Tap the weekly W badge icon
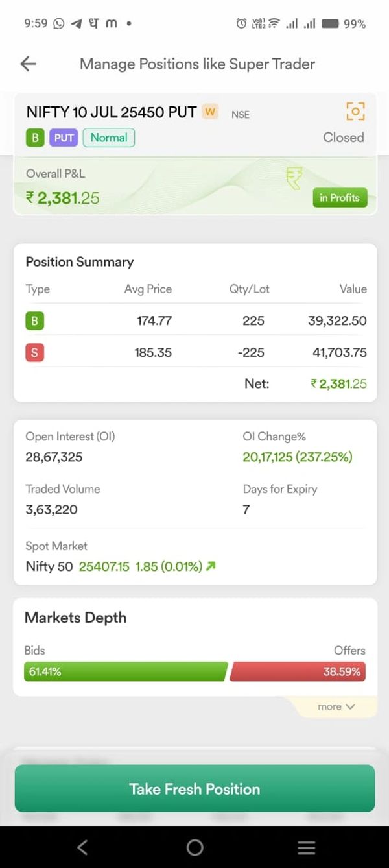The image size is (389, 868). (x=210, y=112)
